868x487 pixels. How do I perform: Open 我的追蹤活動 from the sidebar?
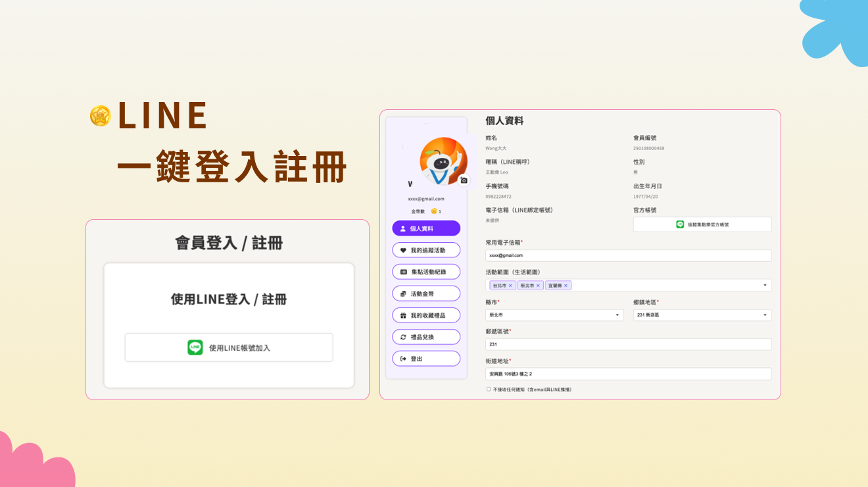tap(426, 250)
